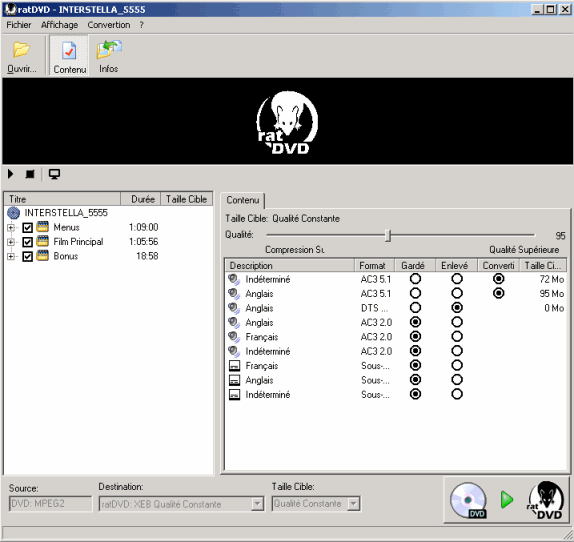574x542 pixels.
Task: Open the Infos toolbar icon
Action: pyautogui.click(x=109, y=57)
